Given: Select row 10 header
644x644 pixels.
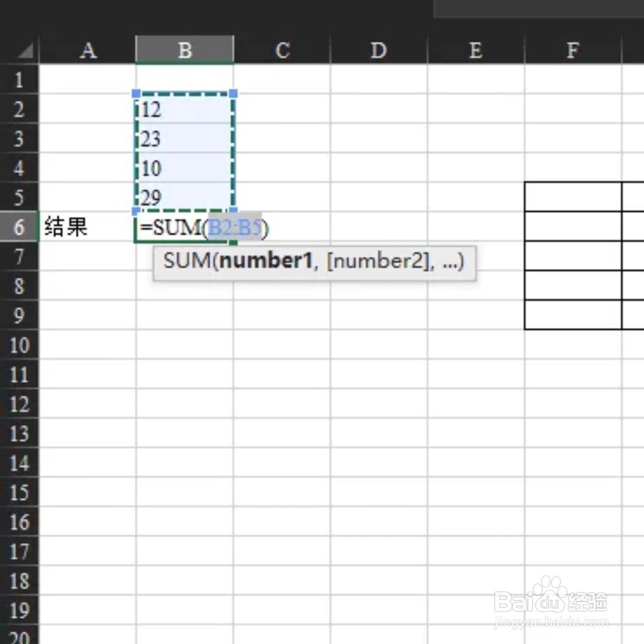Looking at the screenshot, I should (x=19, y=345).
